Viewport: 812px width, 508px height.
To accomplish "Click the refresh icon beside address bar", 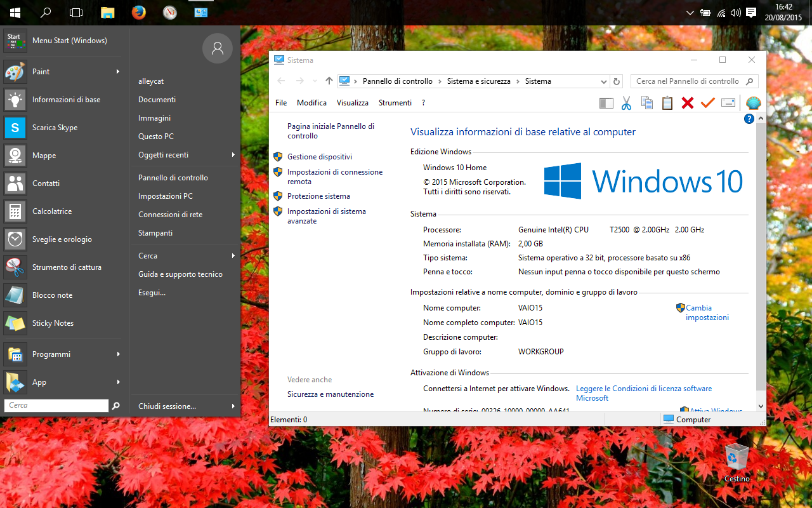I will tap(616, 81).
